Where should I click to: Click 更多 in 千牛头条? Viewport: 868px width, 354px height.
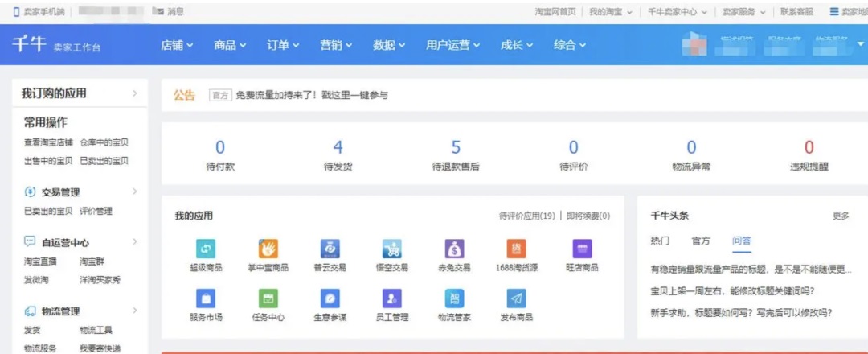click(841, 216)
